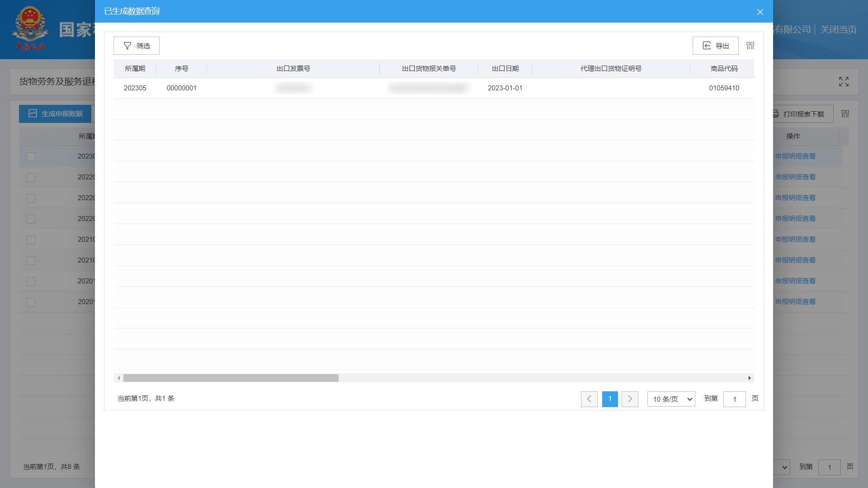Check the first row checkbox
Viewport: 868px width, 488px height.
click(31, 157)
